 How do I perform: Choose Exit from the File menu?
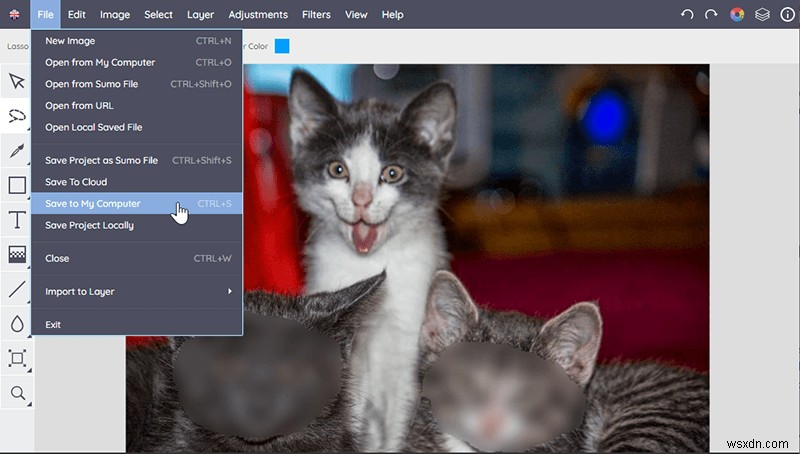[x=137, y=324]
